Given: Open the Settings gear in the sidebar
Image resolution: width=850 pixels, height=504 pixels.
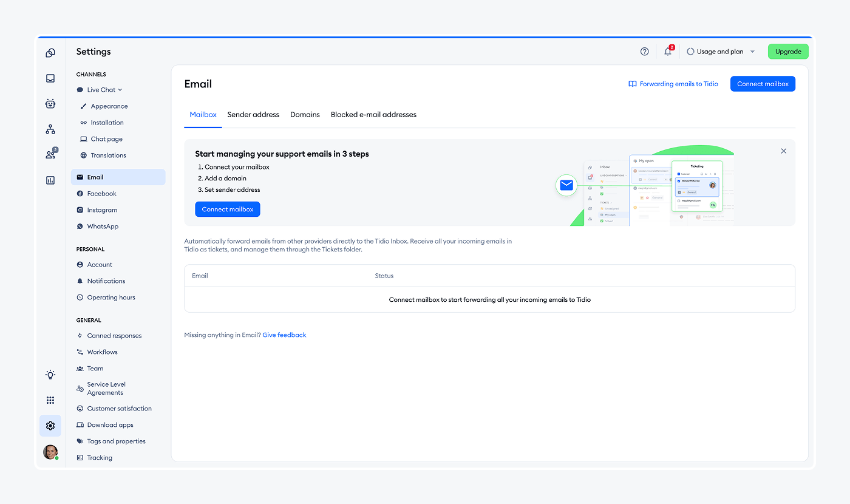Looking at the screenshot, I should tap(50, 426).
